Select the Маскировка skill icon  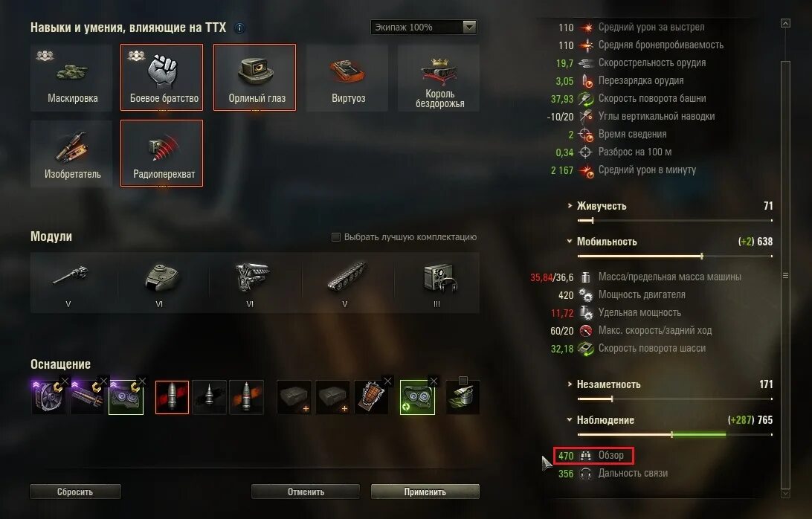(x=71, y=77)
